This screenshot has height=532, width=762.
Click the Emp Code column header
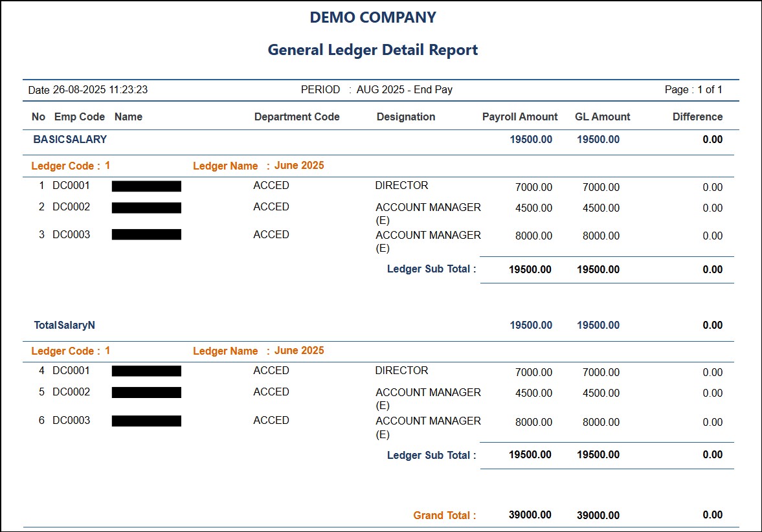(x=79, y=117)
